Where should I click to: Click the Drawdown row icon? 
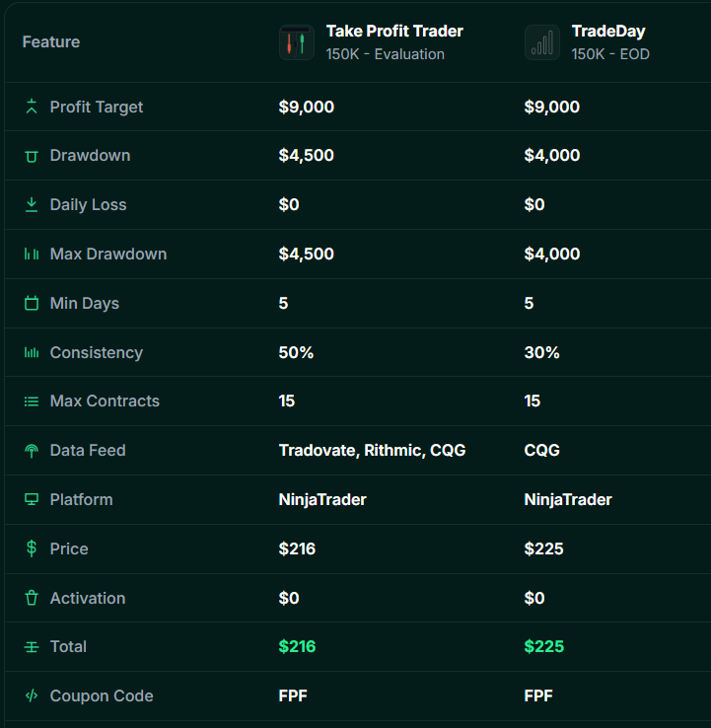[x=32, y=156]
